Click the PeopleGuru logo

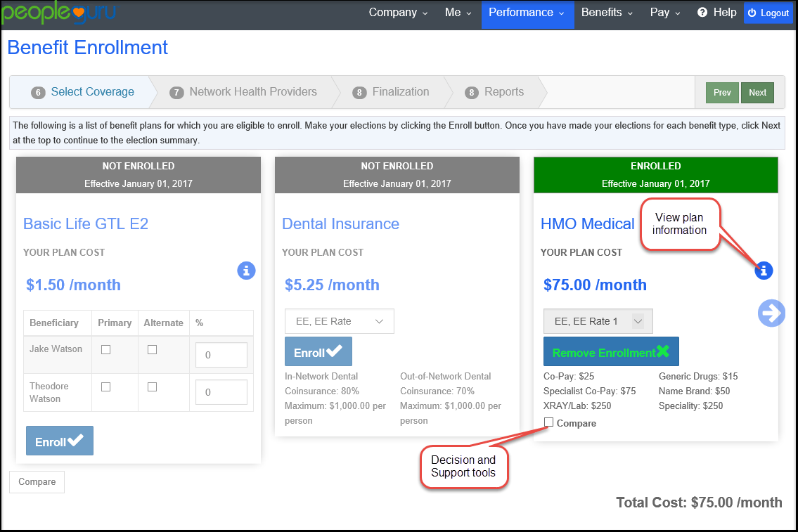58,12
